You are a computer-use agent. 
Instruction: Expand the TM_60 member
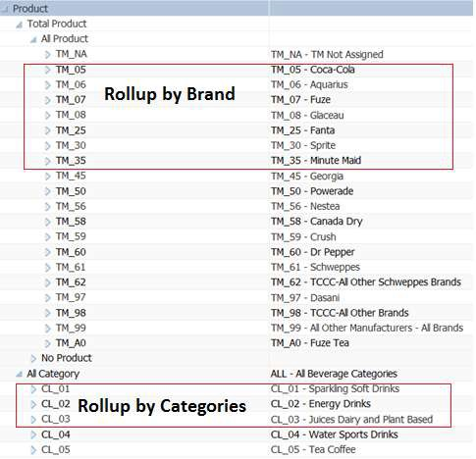48,252
